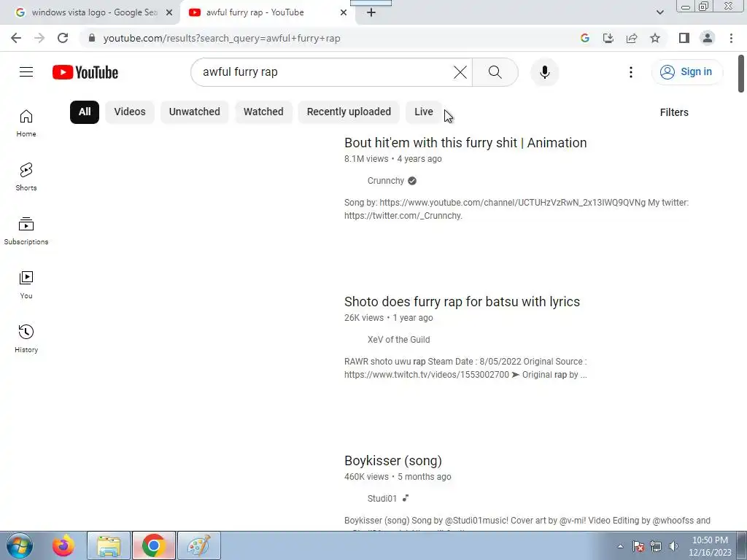The width and height of the screenshot is (747, 560).
Task: Click Sign in button
Action: [x=687, y=72]
